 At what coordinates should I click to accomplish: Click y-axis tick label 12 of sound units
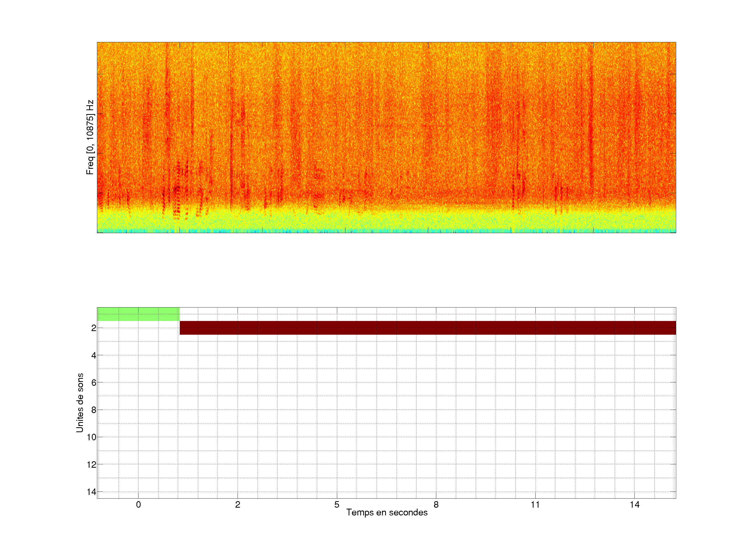[92, 465]
